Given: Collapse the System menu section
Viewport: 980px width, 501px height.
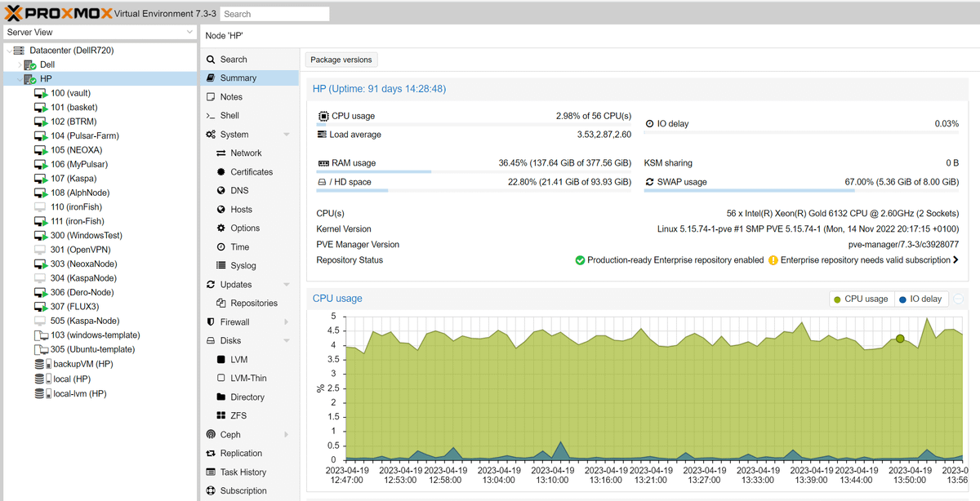Looking at the screenshot, I should click(286, 135).
